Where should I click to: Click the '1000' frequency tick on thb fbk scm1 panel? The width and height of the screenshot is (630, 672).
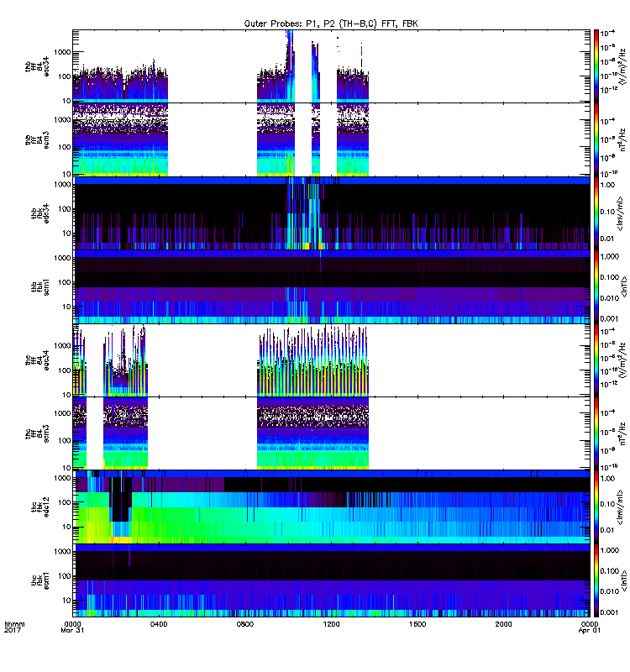pyautogui.click(x=62, y=258)
